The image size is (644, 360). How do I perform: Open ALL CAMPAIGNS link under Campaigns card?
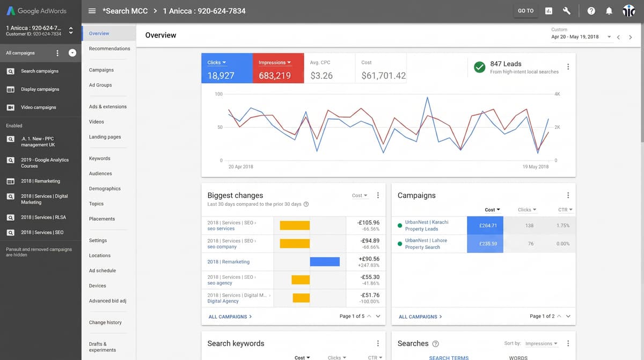tap(420, 316)
